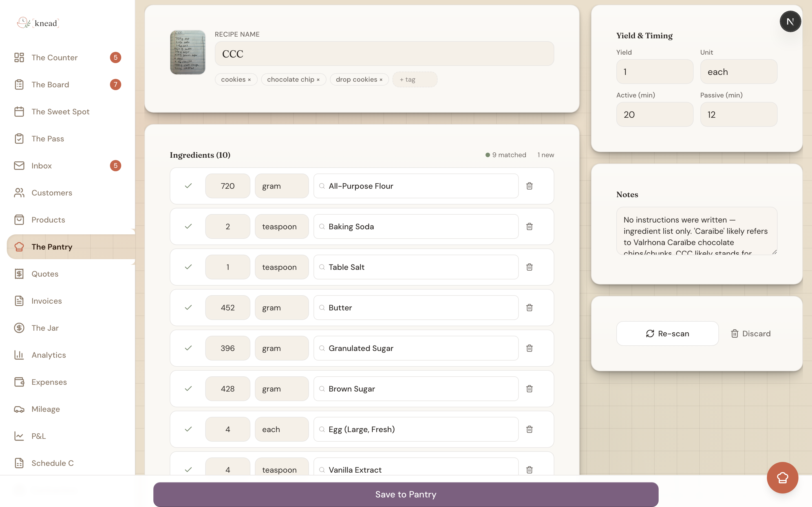This screenshot has height=507, width=812.
Task: Click the Save to Pantry button
Action: tap(406, 494)
